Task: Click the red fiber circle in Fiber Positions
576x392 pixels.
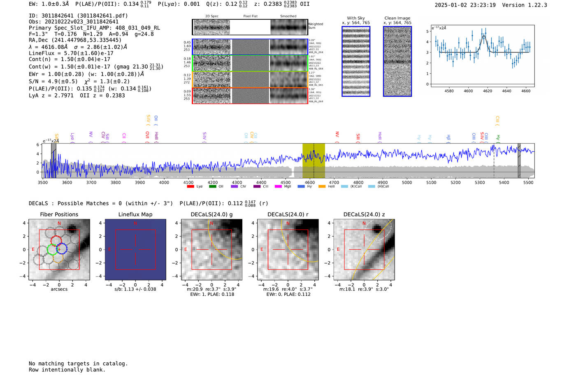Action: tap(56, 241)
